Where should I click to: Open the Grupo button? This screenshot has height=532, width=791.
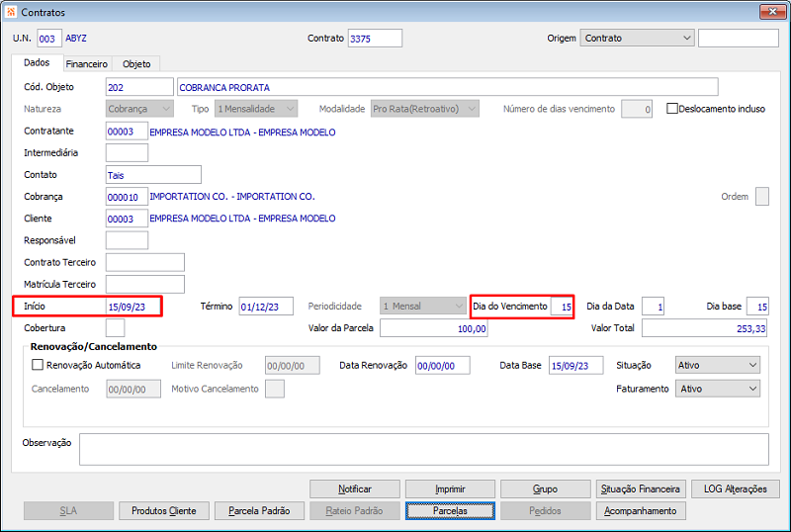pos(546,489)
